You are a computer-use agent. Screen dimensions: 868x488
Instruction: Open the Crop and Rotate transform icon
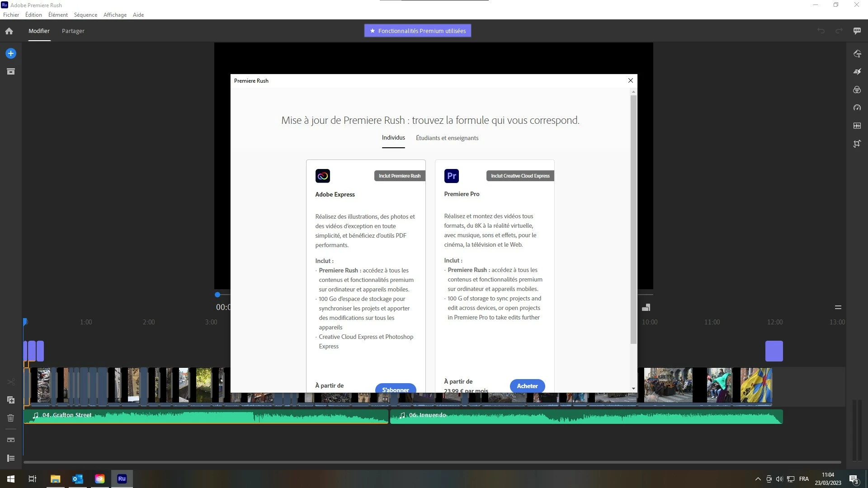click(857, 144)
